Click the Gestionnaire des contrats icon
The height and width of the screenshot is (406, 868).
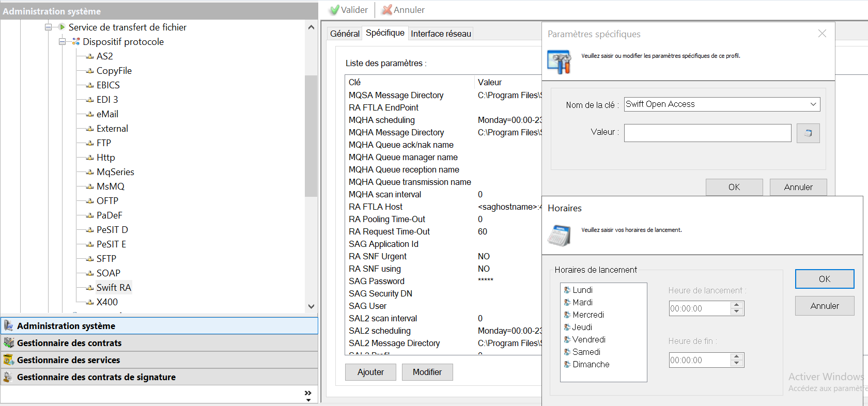click(x=9, y=343)
